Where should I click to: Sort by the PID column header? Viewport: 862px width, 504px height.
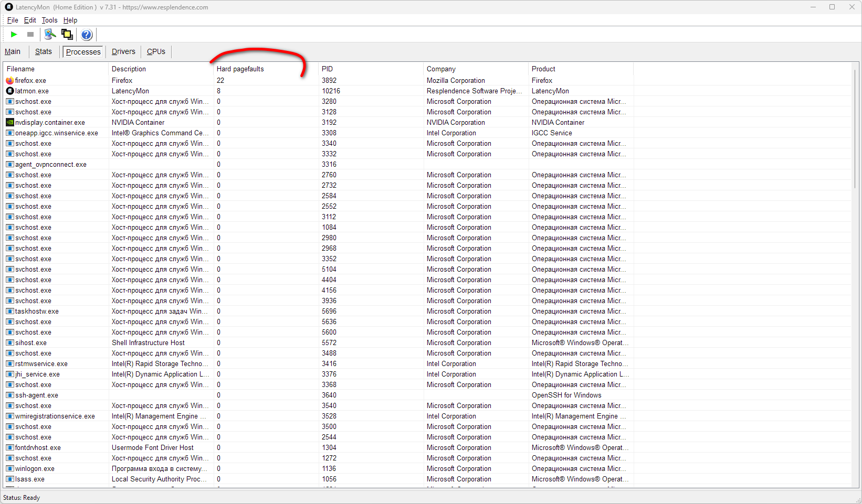point(371,69)
